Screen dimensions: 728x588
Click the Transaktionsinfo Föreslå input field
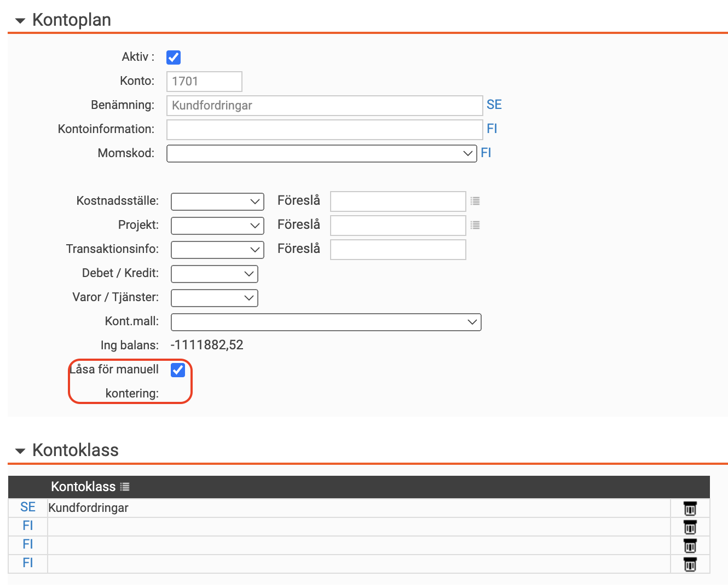click(x=398, y=250)
